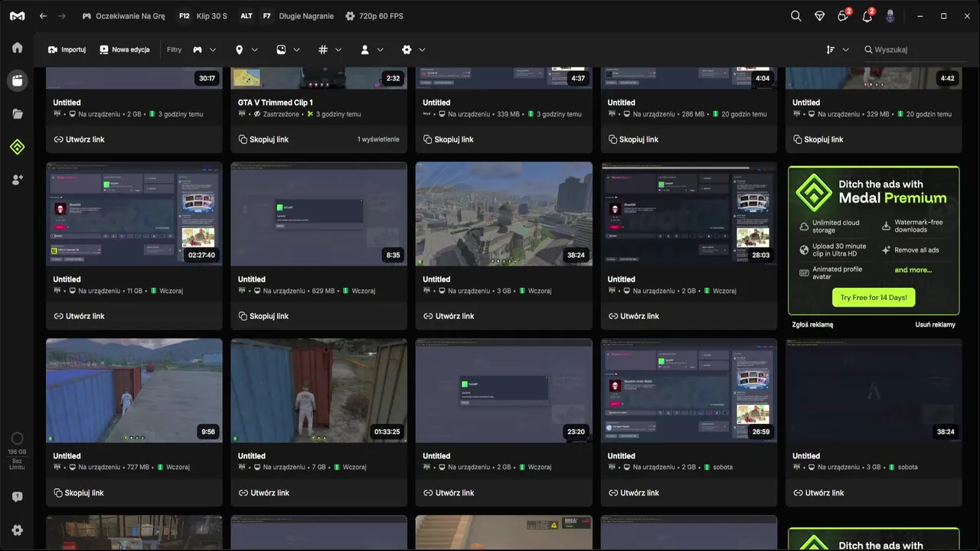Open the sort dropdown chevron
Image resolution: width=980 pixels, height=551 pixels.
[845, 50]
